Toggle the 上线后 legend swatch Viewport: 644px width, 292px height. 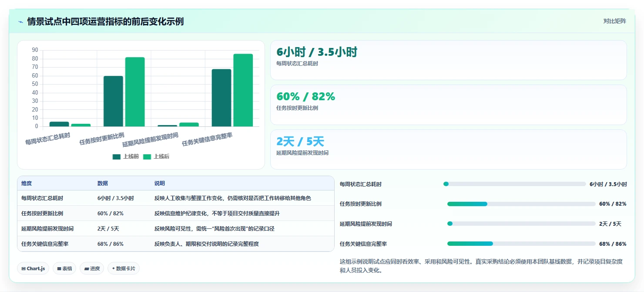pos(147,157)
